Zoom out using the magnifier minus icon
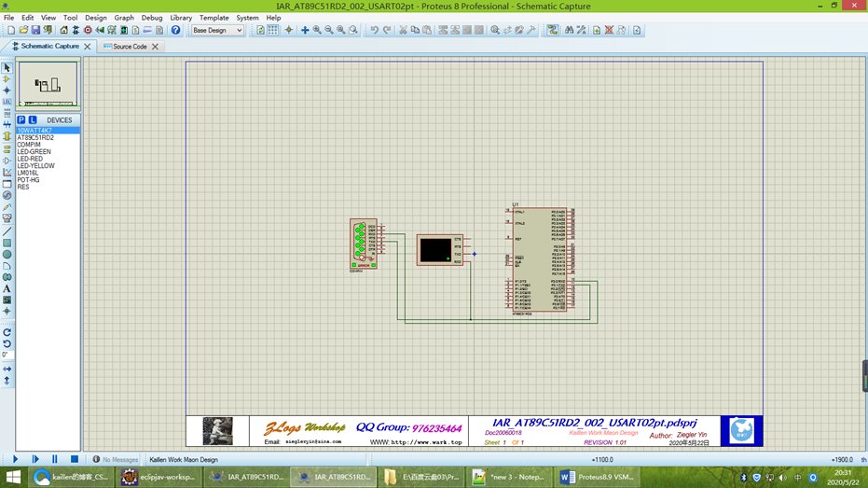 [x=329, y=30]
